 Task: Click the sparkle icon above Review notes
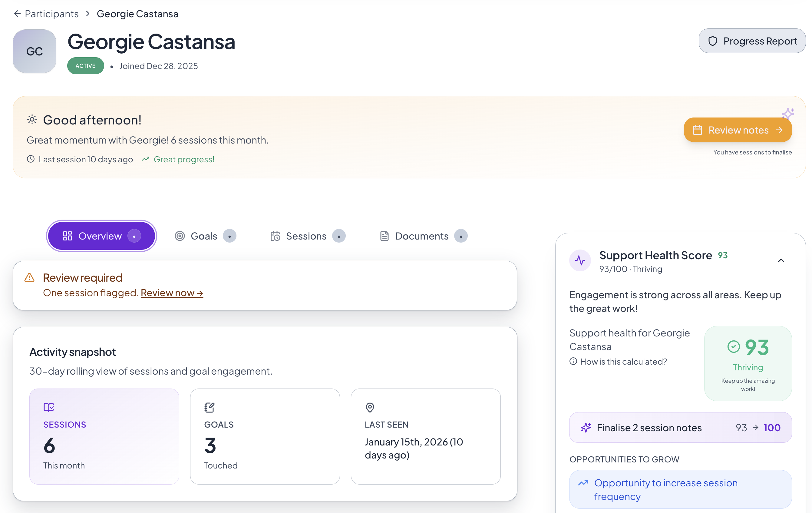788,114
